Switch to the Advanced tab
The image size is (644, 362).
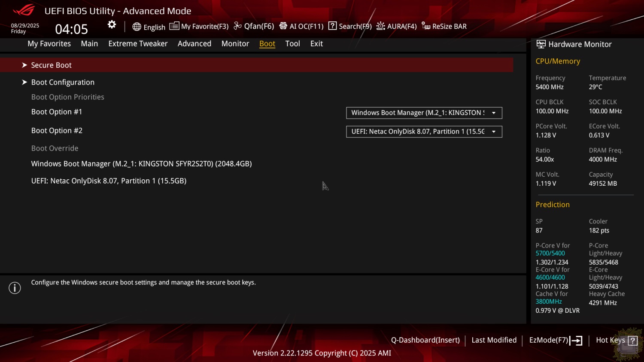click(x=194, y=44)
